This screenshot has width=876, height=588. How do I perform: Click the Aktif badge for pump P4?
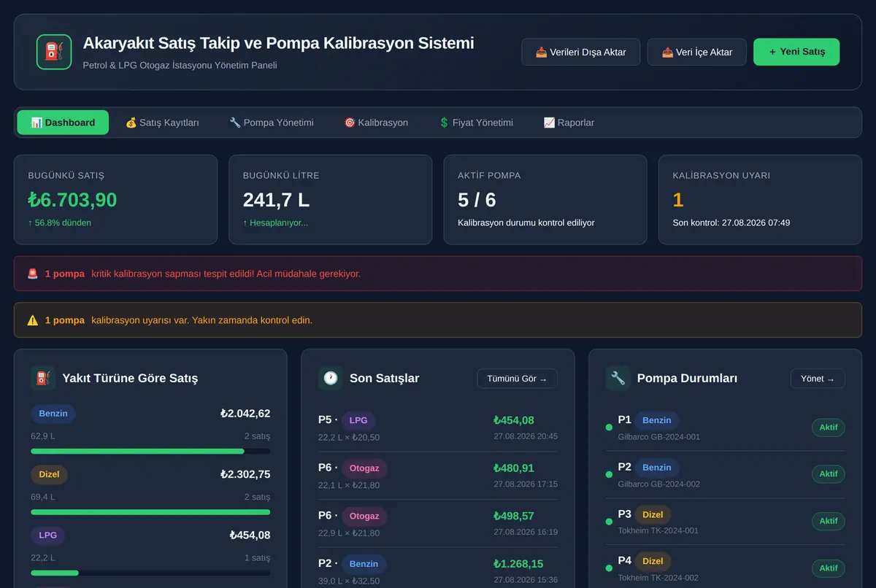pos(829,568)
